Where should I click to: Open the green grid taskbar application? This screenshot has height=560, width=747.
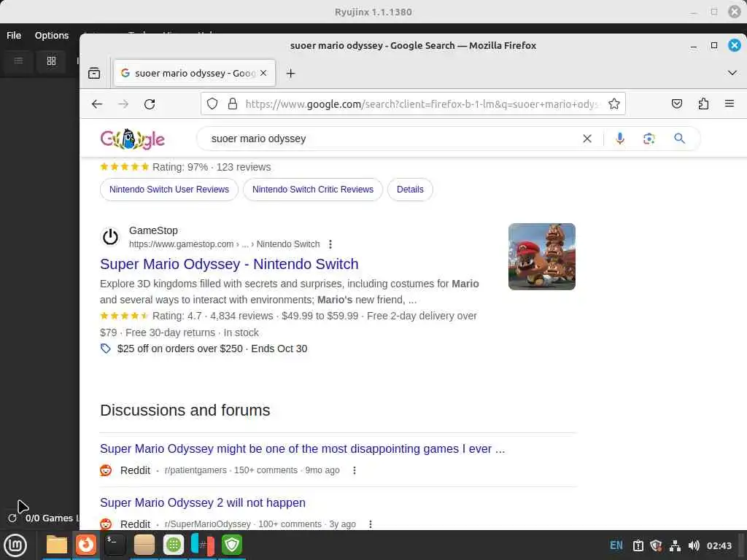click(174, 545)
